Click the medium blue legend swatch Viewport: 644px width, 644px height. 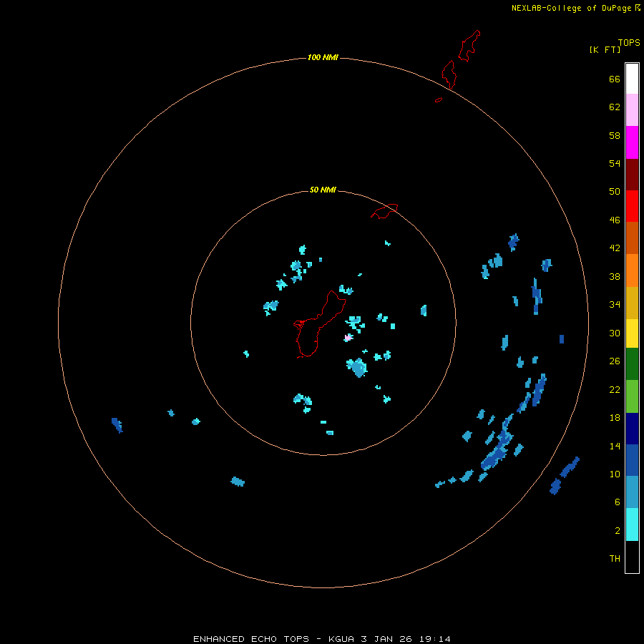[632, 460]
